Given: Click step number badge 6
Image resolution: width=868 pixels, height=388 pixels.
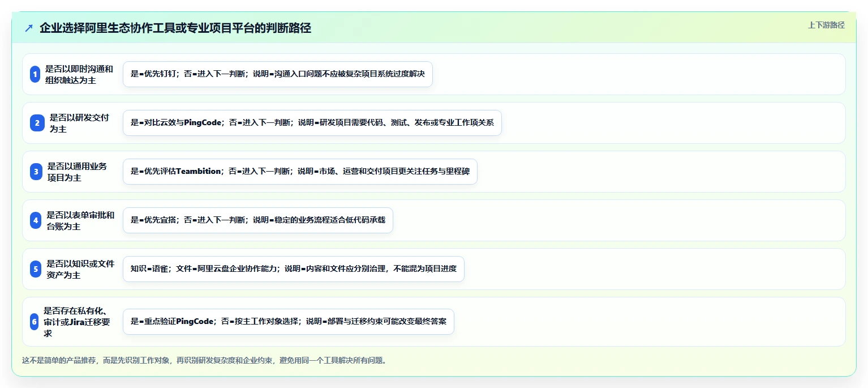Looking at the screenshot, I should [35, 322].
